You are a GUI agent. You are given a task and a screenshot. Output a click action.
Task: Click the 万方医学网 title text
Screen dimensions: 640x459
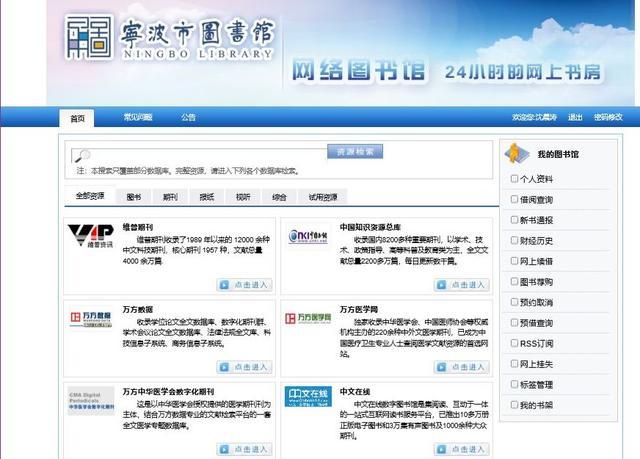359,310
